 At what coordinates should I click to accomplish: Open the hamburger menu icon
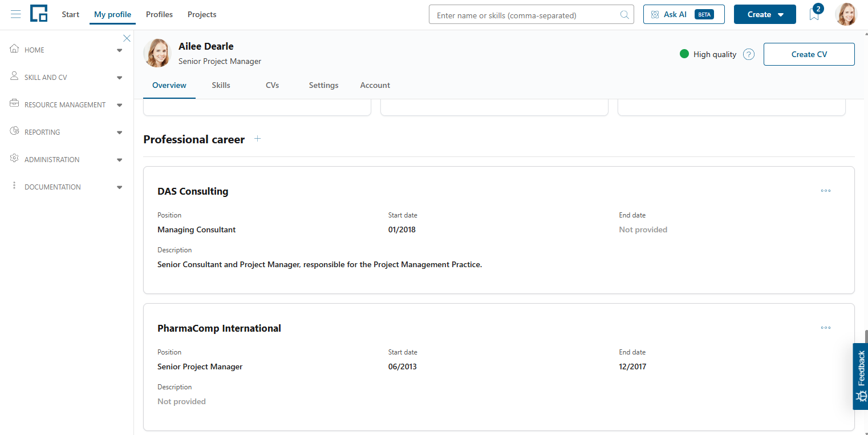16,14
